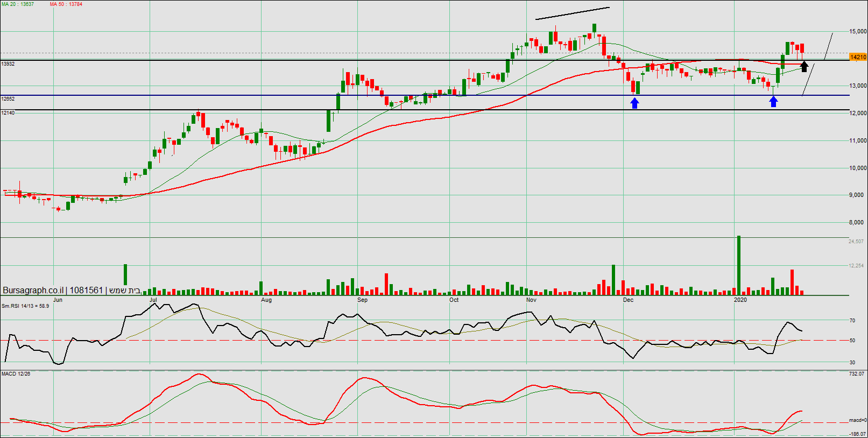The image size is (868, 438).
Task: Click the blue up arrow in January 2020
Action: coord(773,101)
